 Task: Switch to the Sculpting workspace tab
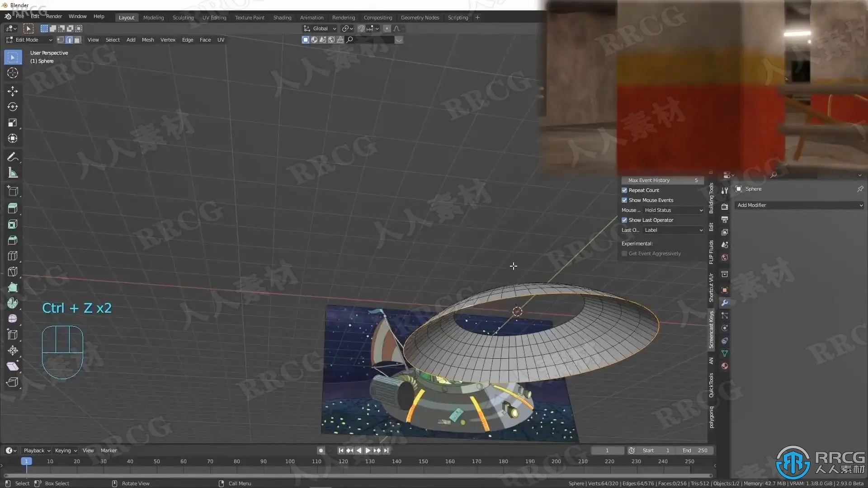pyautogui.click(x=183, y=18)
